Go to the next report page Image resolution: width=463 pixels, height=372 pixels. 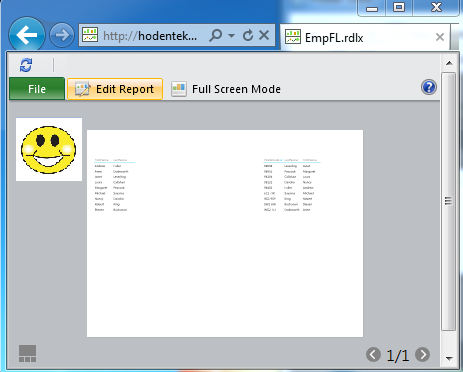pyautogui.click(x=422, y=355)
